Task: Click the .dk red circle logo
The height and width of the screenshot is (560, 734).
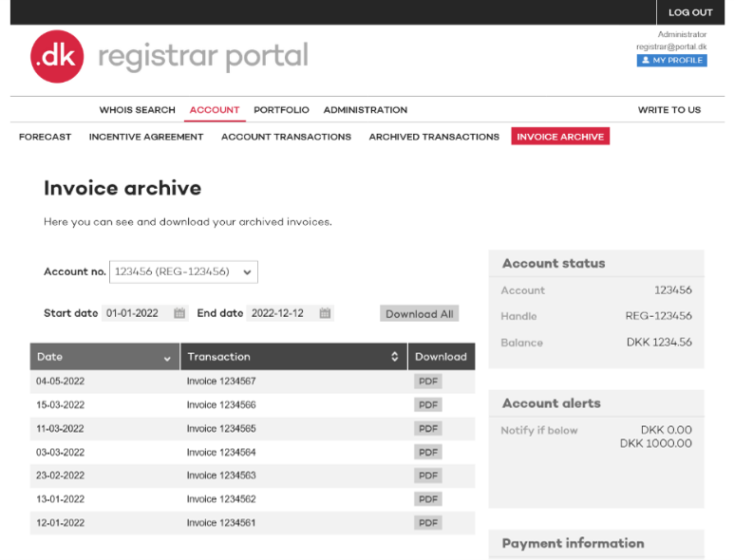Action: pos(57,56)
